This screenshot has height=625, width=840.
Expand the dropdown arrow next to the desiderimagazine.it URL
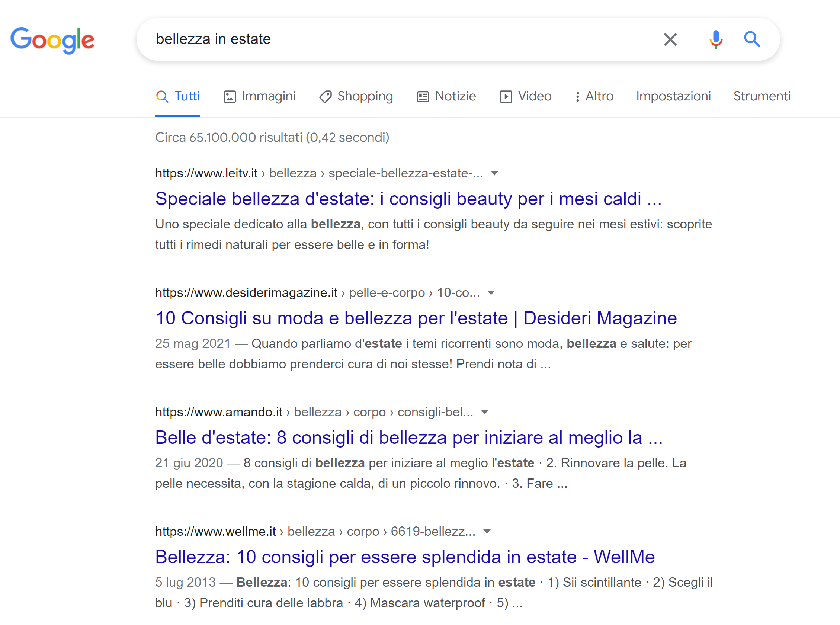[491, 293]
